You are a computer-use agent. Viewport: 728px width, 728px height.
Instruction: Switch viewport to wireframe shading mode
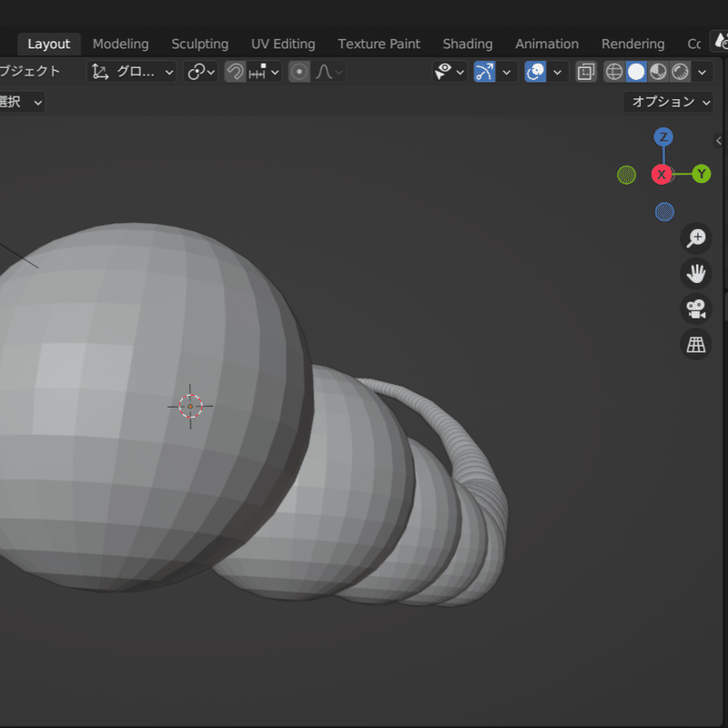click(614, 72)
